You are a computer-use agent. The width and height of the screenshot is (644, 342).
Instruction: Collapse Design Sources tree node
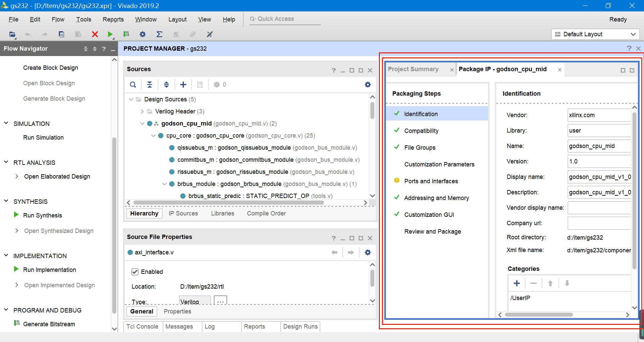[131, 99]
